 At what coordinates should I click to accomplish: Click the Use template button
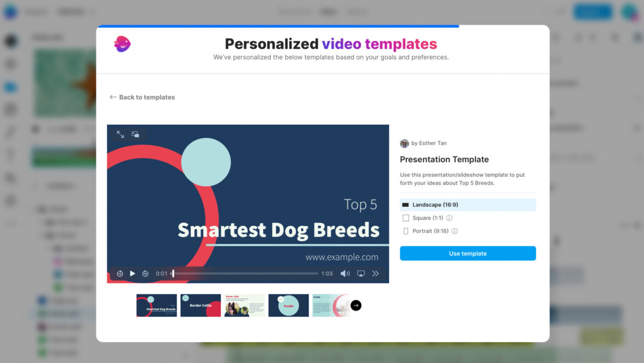(468, 253)
